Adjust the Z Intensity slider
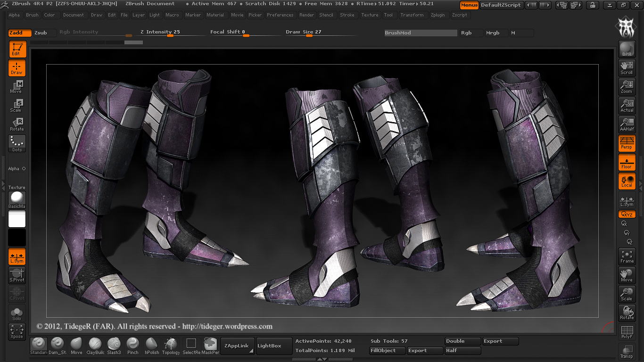 click(173, 33)
